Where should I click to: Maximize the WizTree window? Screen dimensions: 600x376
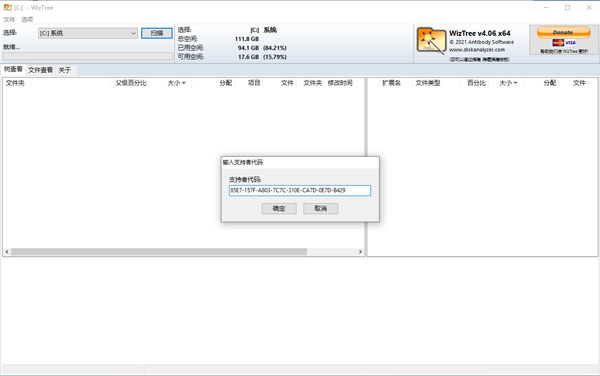coord(567,7)
